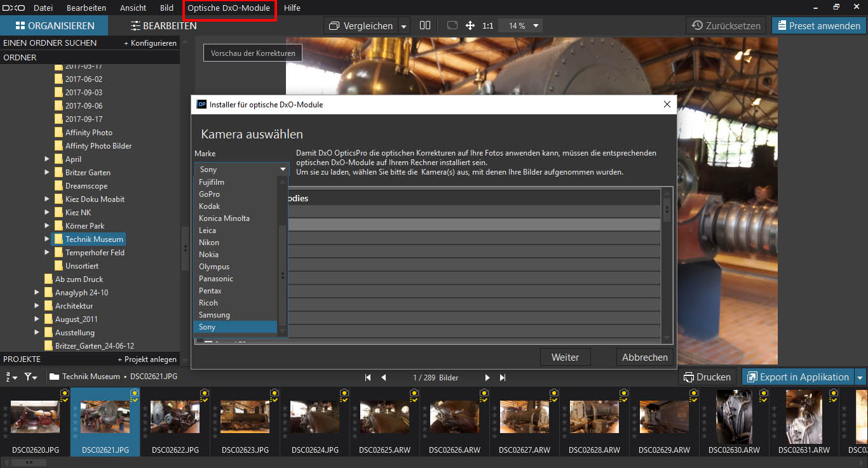Click camera module icon on DSC02624.JPG
868x468 pixels.
click(x=344, y=393)
